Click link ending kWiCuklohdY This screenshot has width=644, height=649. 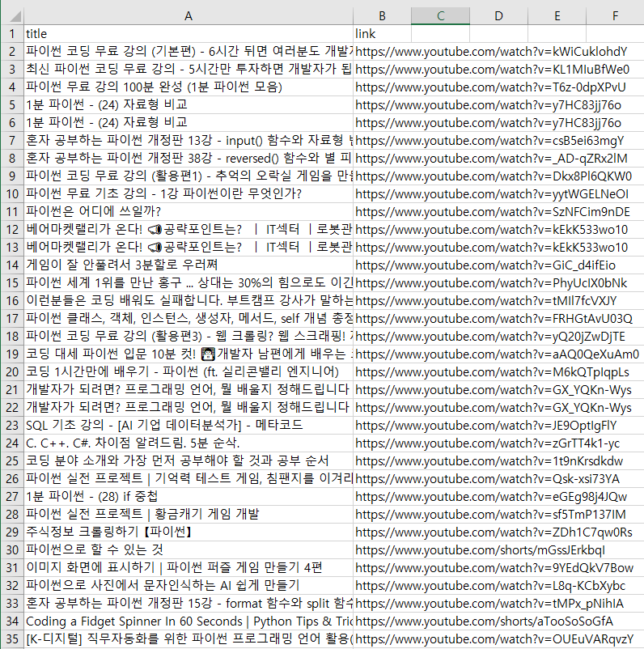click(x=491, y=52)
